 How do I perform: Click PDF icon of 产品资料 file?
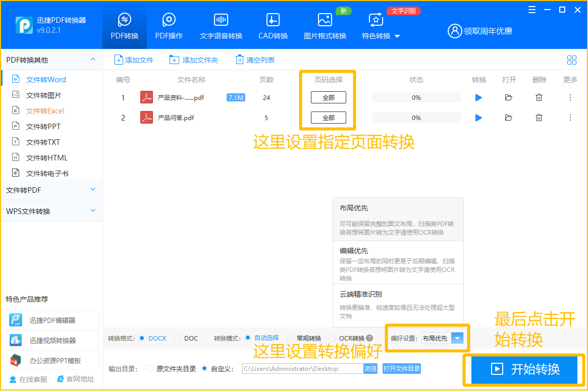click(x=146, y=97)
